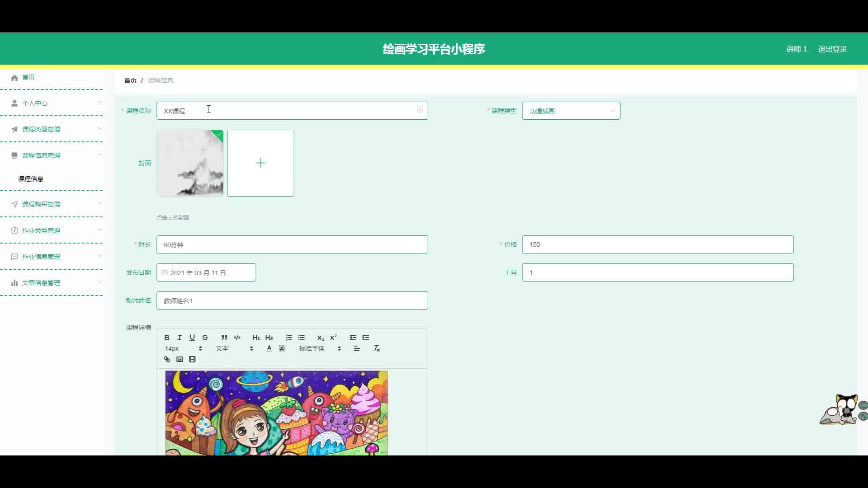Viewport: 868px width, 488px height.
Task: Expand the 个人中心 sidebar menu
Action: point(52,103)
